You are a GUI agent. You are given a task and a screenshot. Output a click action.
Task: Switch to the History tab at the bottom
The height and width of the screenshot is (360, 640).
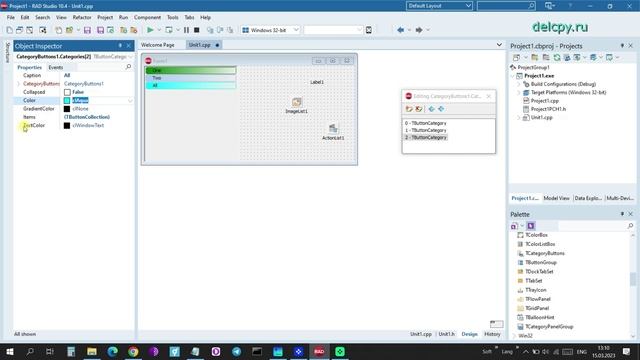(x=492, y=334)
